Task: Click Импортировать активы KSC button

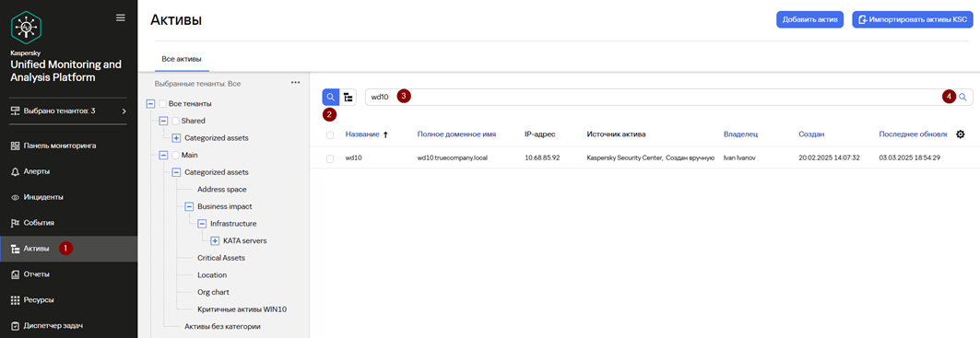Action: coord(913,19)
